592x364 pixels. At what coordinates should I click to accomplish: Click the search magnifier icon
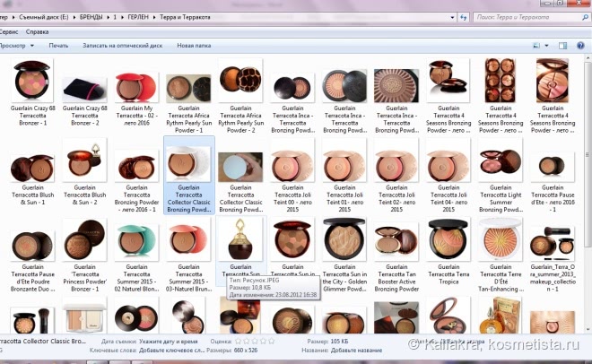pos(585,17)
